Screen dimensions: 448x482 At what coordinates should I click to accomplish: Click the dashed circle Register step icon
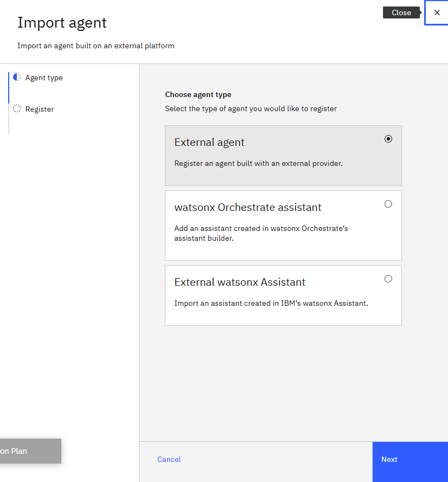click(x=17, y=108)
